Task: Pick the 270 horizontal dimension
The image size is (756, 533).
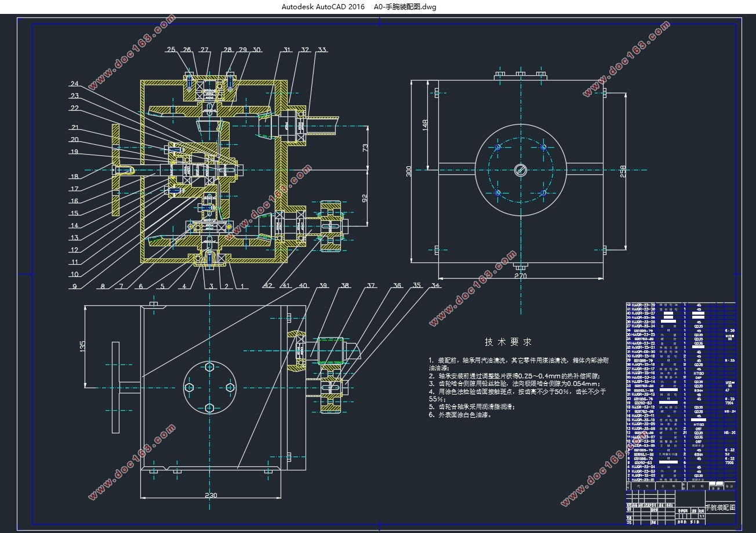Action: click(521, 276)
